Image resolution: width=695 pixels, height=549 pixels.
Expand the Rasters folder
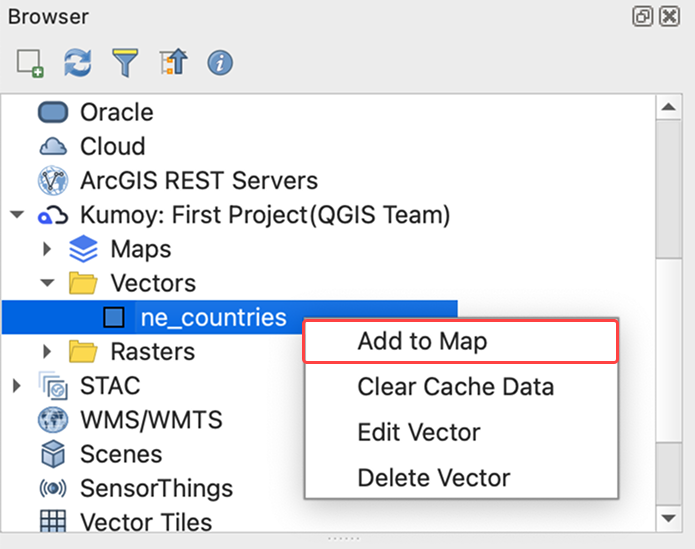click(47, 351)
